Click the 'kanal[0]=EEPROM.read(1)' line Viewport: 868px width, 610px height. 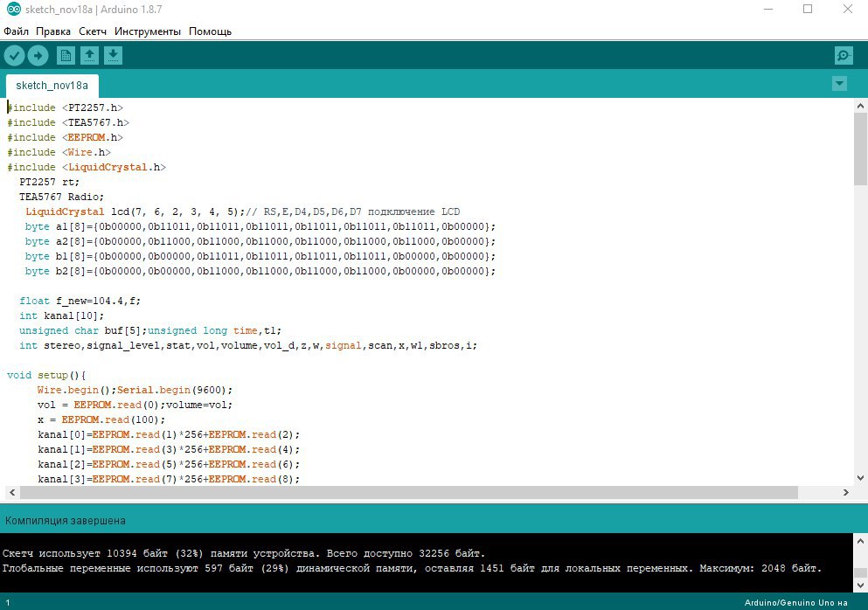tap(169, 435)
